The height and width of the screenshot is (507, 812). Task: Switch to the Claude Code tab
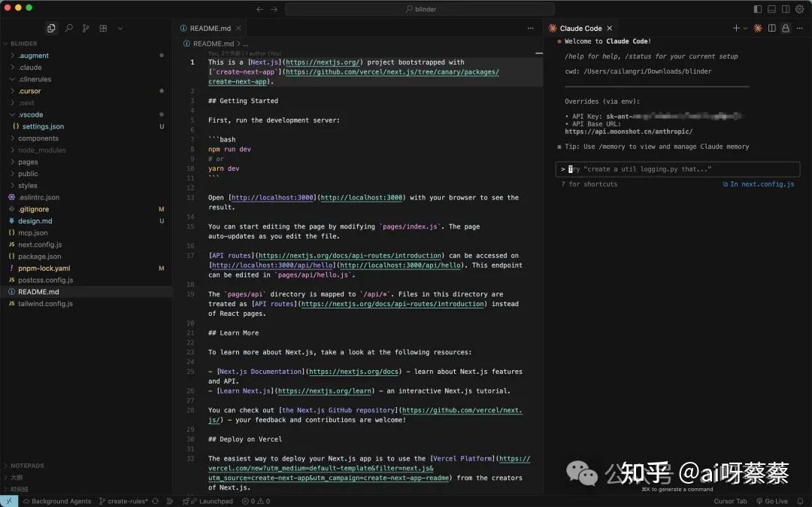tap(583, 27)
